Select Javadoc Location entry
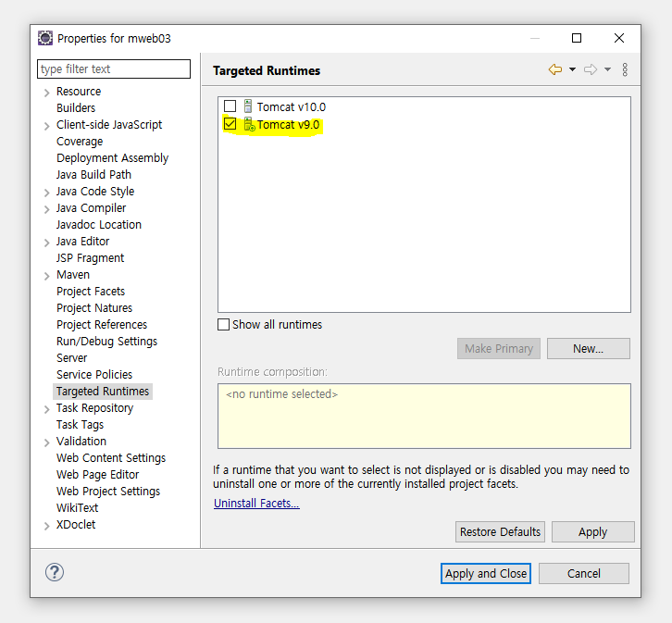 point(98,225)
